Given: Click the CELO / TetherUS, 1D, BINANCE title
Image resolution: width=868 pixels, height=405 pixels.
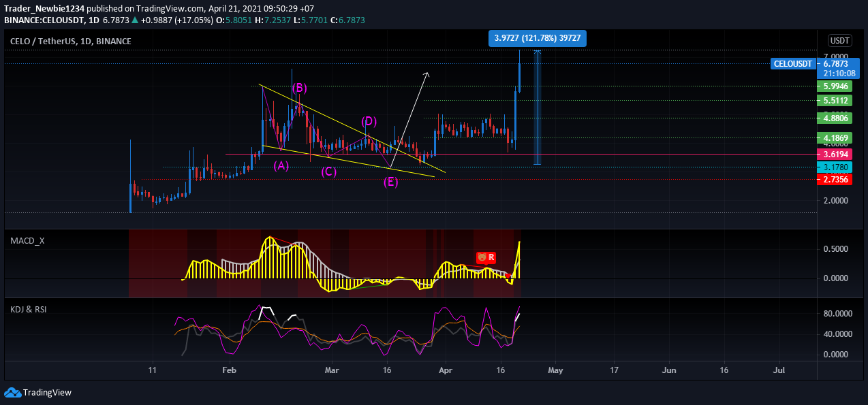Looking at the screenshot, I should [x=71, y=42].
